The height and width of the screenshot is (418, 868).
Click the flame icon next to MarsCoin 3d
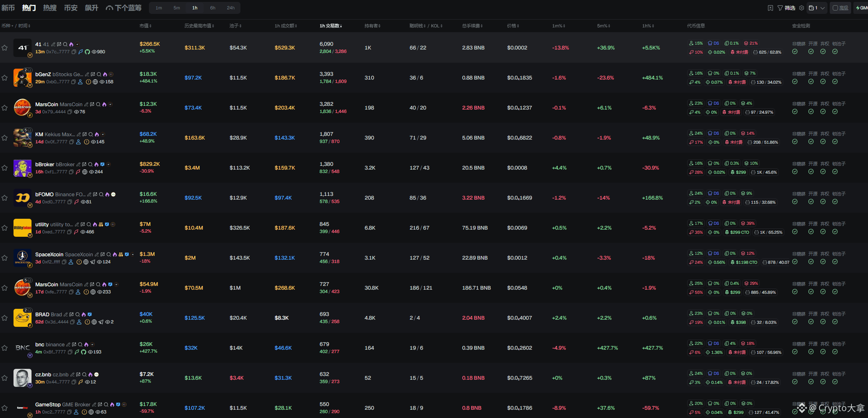tap(104, 104)
